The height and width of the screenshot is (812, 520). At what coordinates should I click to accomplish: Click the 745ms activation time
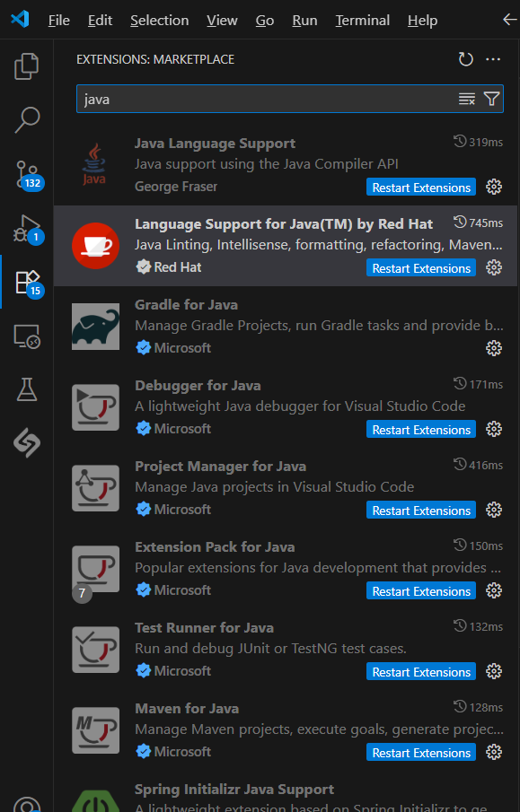tap(478, 223)
